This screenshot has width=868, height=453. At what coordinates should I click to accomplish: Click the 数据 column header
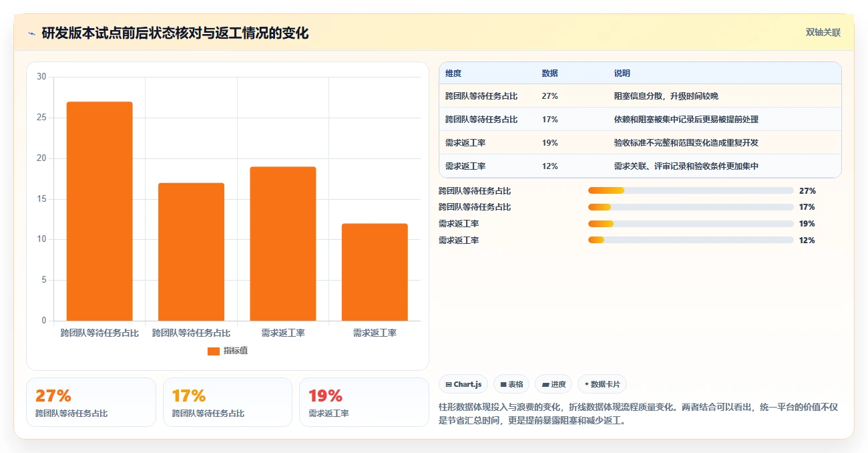click(550, 73)
